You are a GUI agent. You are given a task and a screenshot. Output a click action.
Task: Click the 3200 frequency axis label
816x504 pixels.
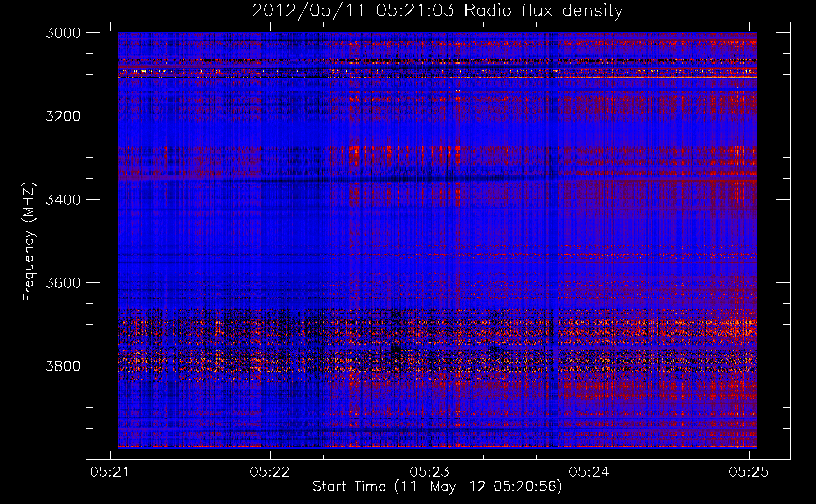63,116
